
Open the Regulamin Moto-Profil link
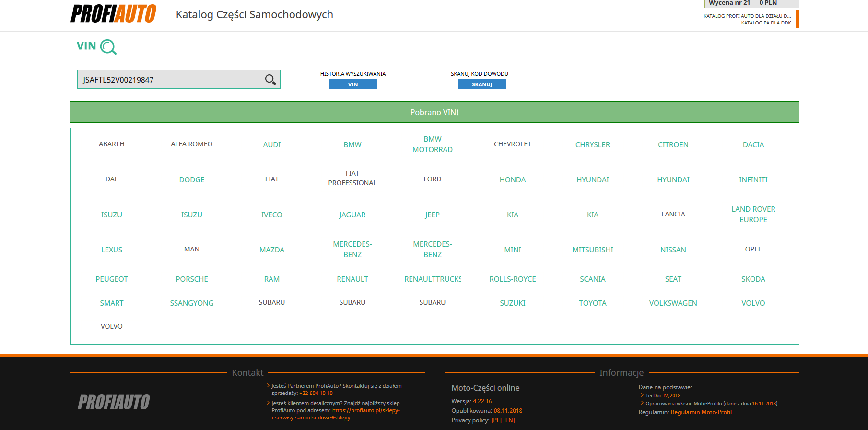[x=701, y=412]
